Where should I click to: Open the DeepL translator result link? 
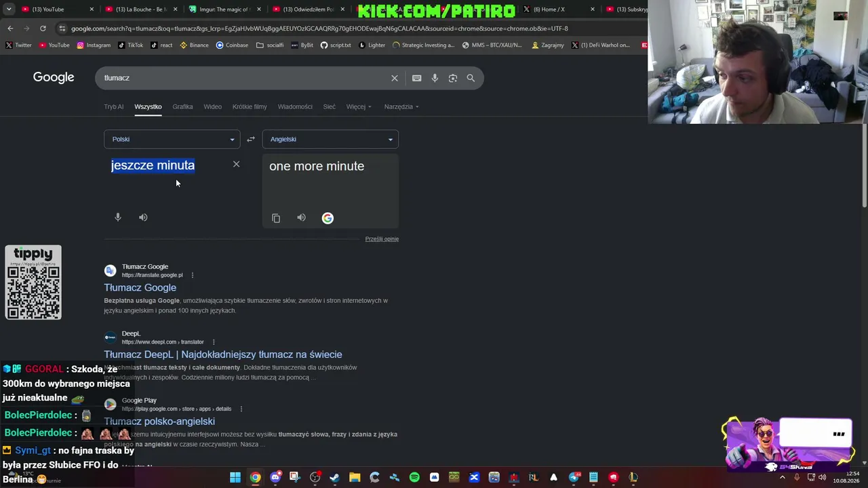click(x=223, y=354)
